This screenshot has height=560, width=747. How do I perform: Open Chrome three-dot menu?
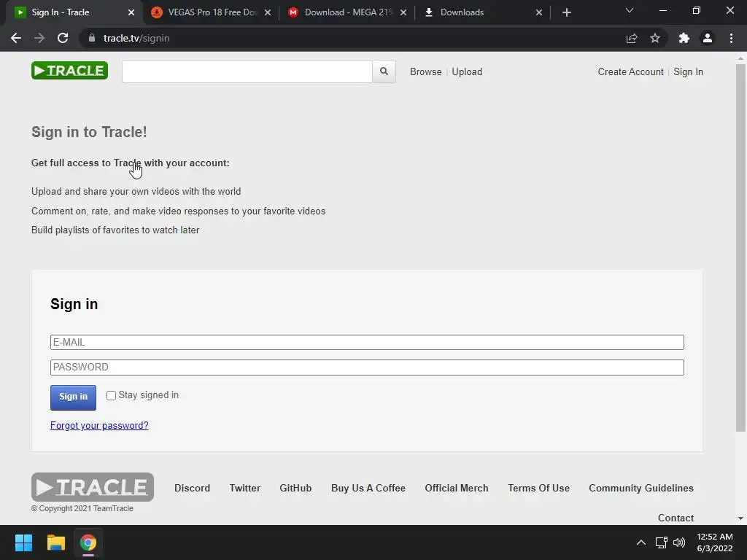point(731,38)
